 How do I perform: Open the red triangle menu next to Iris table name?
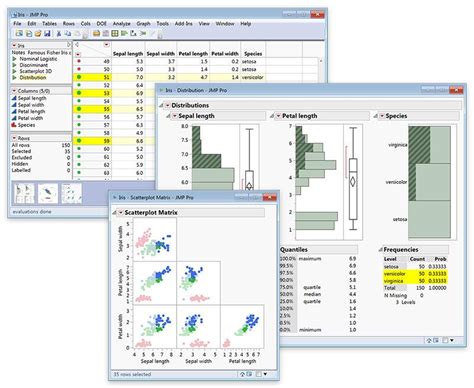tap(14, 45)
